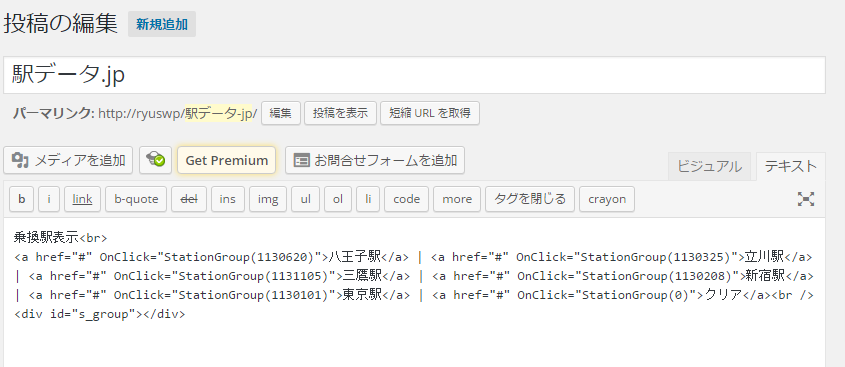
Task: Insert unordered list with ul button
Action: 306,199
